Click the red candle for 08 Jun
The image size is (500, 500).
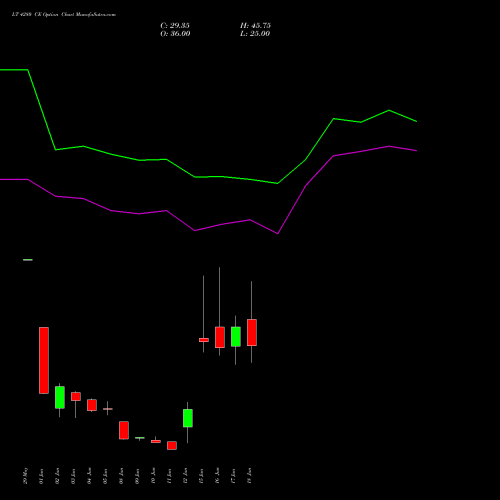click(124, 430)
